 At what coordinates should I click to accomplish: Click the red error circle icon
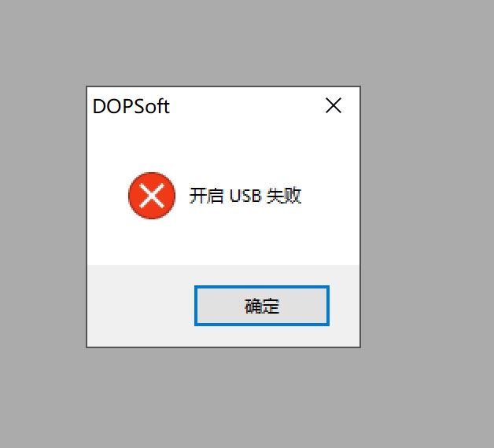click(x=152, y=196)
